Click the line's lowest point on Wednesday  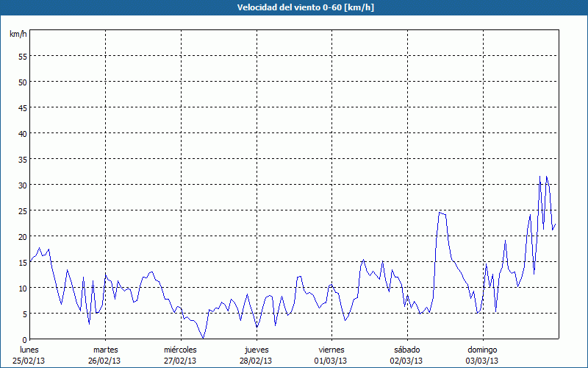(204, 337)
